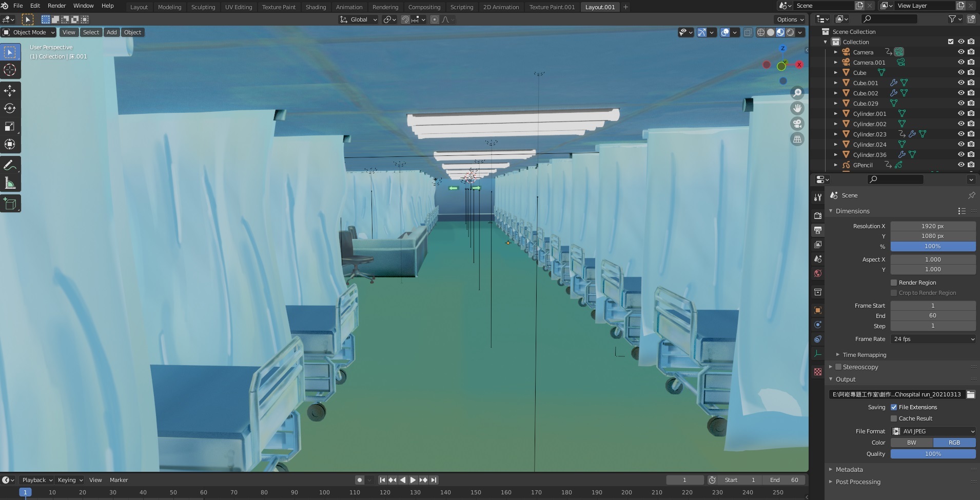Click the Add Cube tool
Viewport: 980px width, 500px height.
[10, 204]
